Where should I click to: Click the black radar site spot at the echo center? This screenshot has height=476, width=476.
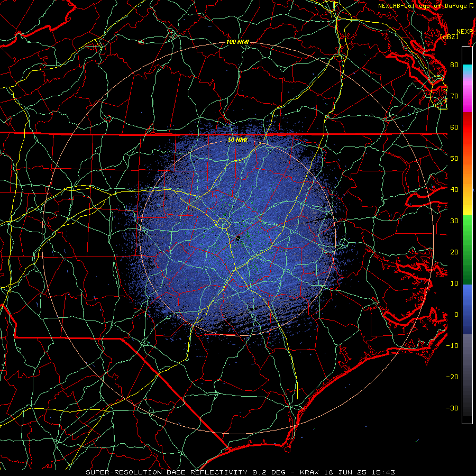(x=239, y=239)
